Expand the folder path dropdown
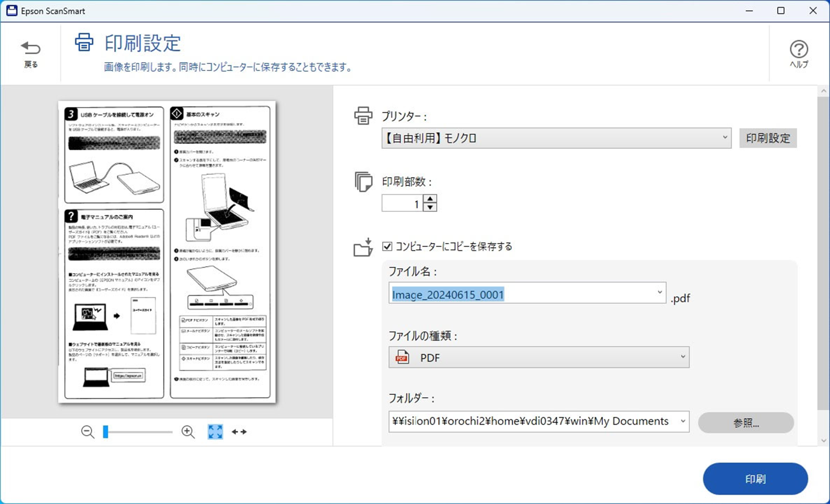830x504 pixels. 683,421
